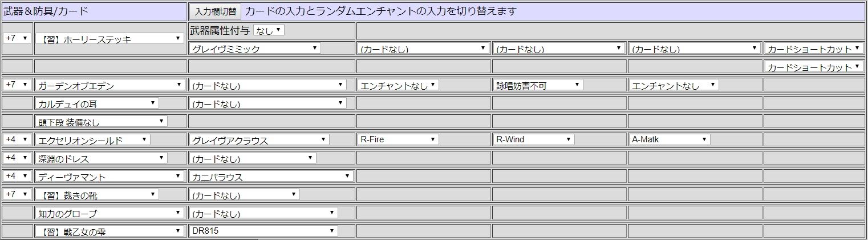Open refine level dropdown for エクセリオンシールド

(17, 139)
